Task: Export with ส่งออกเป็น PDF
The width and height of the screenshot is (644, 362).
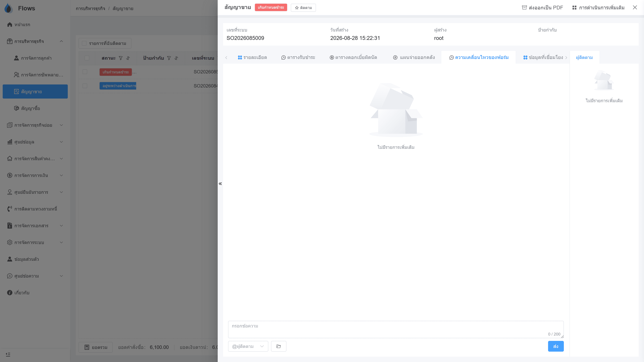Action: [542, 8]
